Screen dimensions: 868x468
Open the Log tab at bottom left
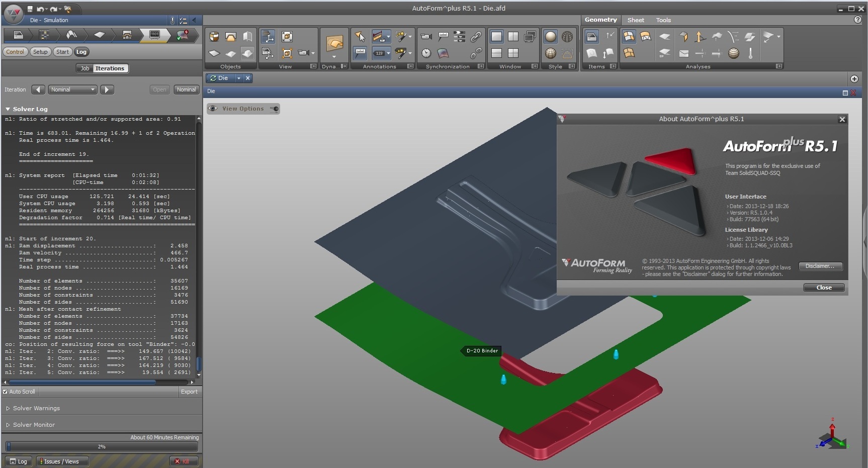coord(19,461)
